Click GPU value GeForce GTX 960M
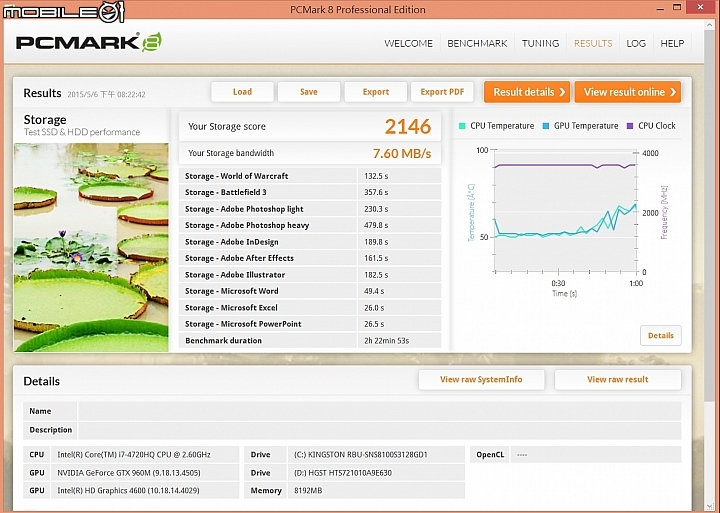This screenshot has width=720, height=513. coord(145,473)
